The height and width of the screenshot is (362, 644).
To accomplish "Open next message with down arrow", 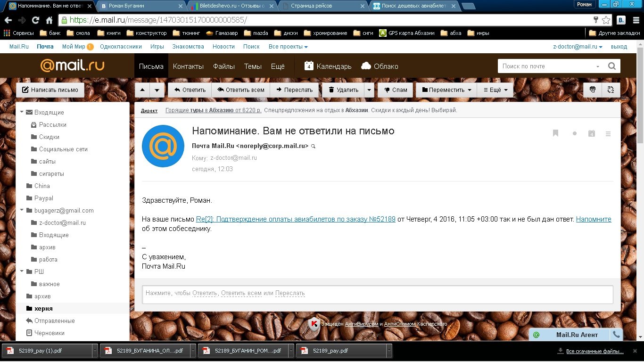I will [157, 90].
